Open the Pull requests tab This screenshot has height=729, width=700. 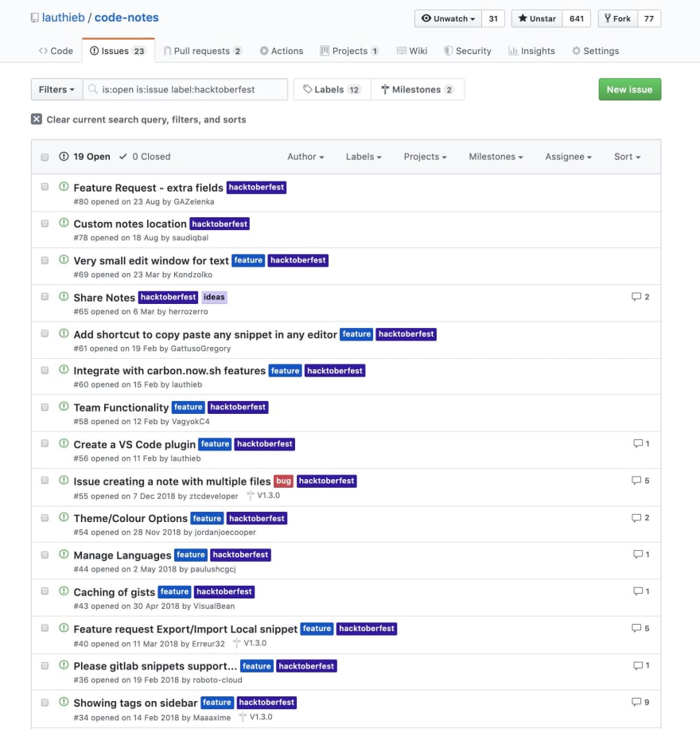point(203,51)
